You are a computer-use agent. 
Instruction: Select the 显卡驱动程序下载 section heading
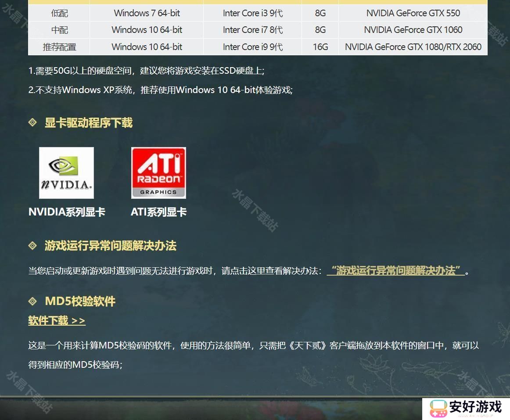[x=88, y=123]
